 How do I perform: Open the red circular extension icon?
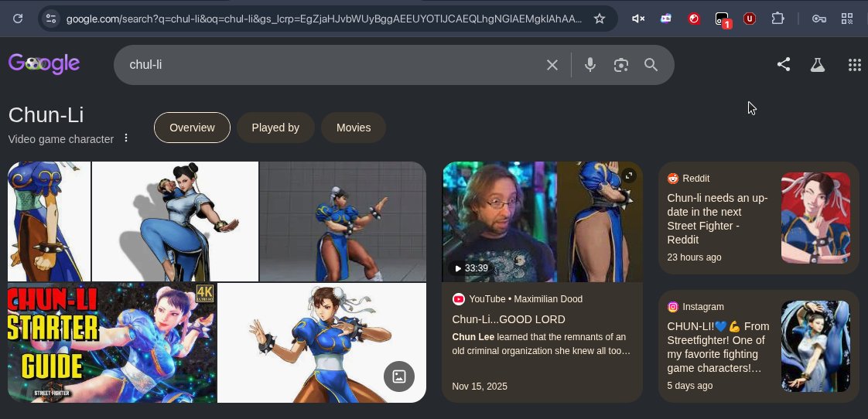click(x=694, y=19)
